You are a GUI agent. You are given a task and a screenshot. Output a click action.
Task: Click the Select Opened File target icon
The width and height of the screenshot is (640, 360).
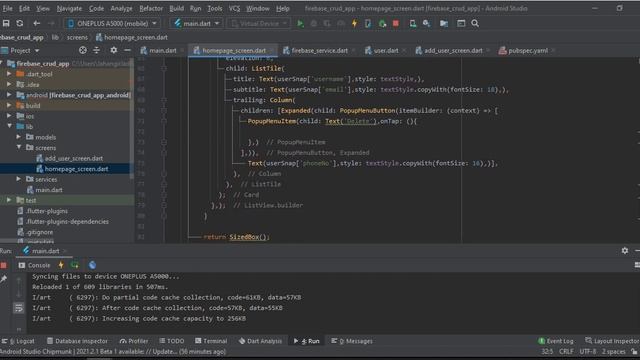(83, 50)
